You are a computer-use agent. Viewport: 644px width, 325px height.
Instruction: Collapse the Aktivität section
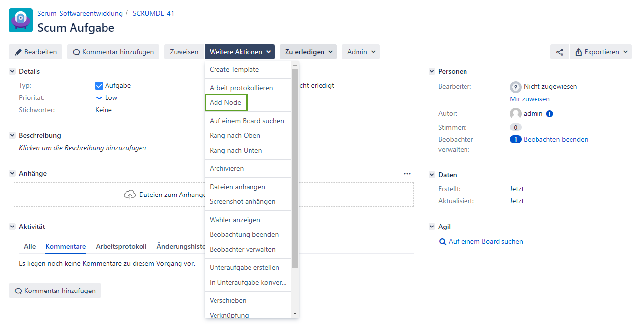tap(12, 227)
